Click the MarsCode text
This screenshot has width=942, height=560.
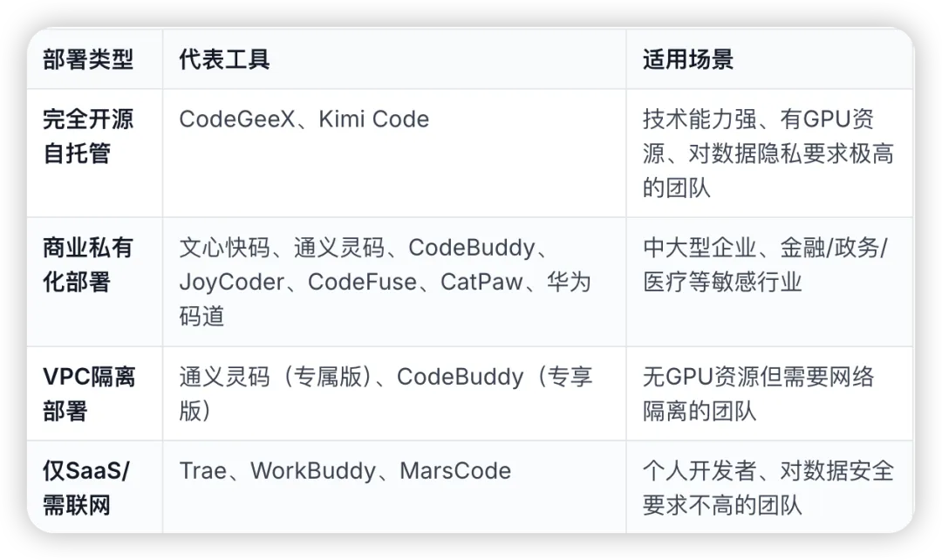tap(455, 471)
